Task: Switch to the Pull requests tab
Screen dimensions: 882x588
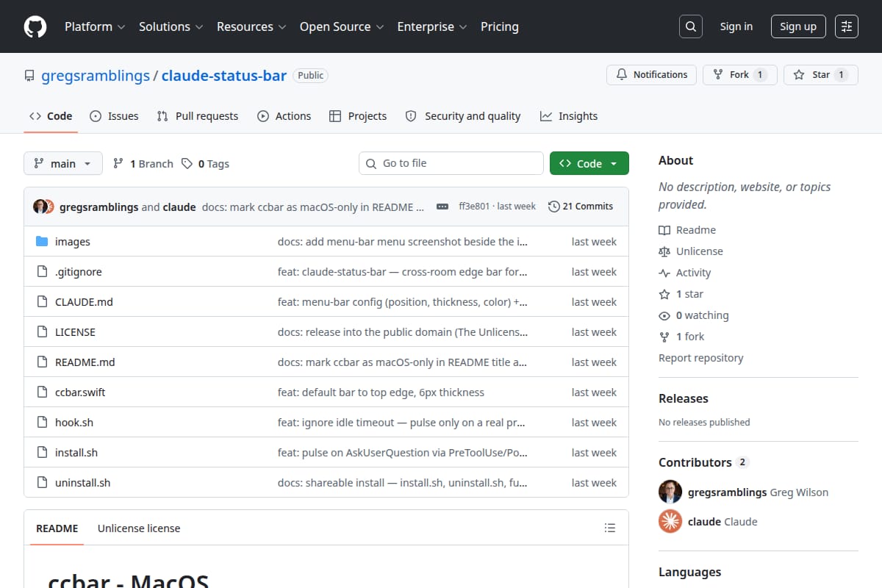Action: pos(198,116)
